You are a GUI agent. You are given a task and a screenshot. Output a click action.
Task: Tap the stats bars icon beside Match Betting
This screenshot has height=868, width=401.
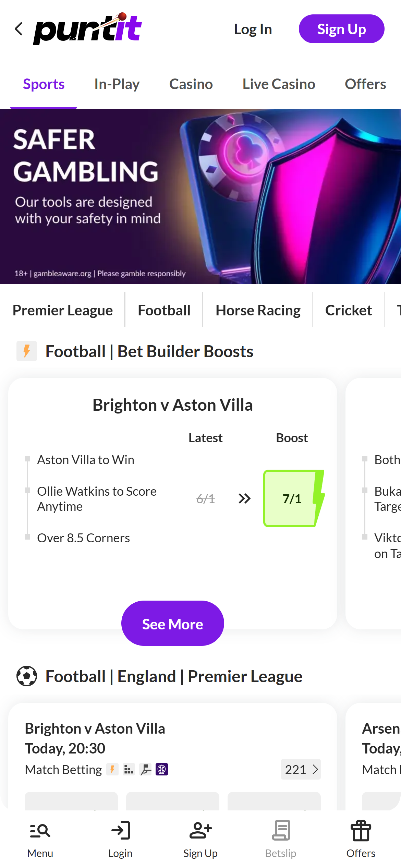coord(129,770)
